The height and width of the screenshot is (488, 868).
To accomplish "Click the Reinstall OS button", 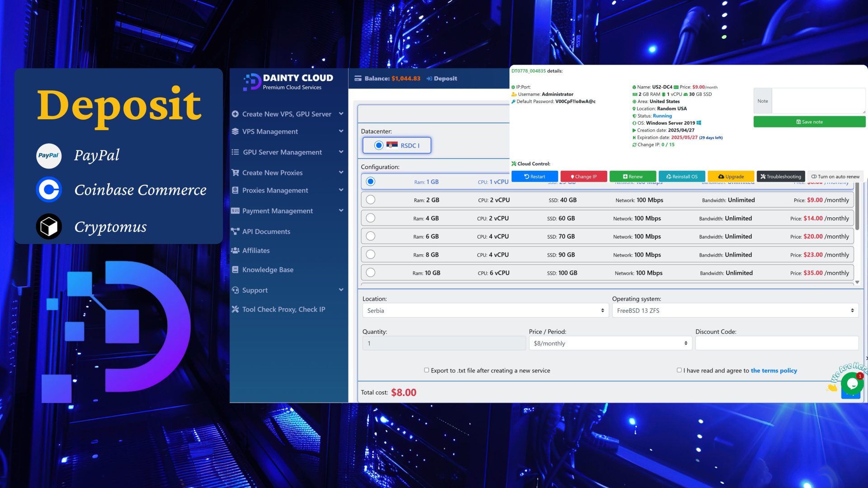I will 682,177.
